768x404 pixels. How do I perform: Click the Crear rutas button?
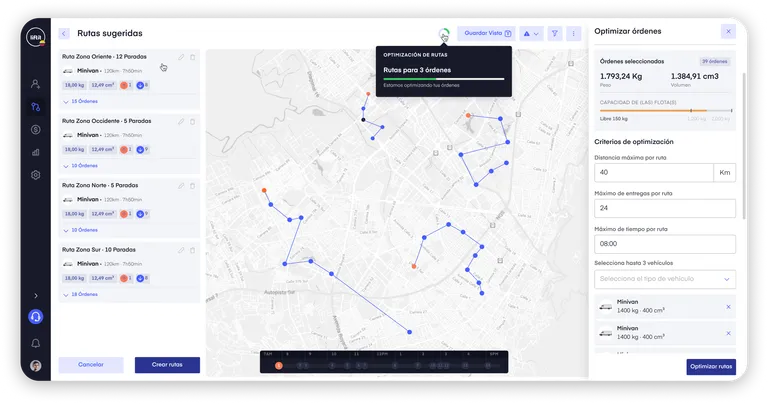pos(167,365)
